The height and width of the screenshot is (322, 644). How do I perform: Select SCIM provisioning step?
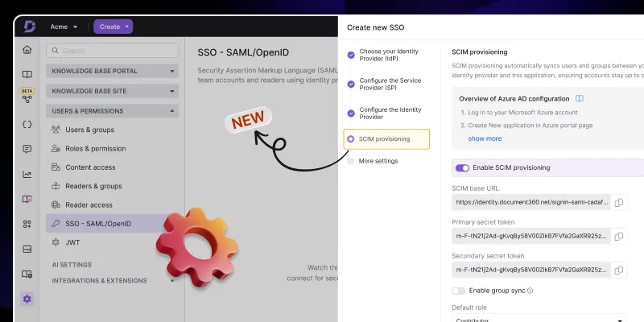pos(386,139)
